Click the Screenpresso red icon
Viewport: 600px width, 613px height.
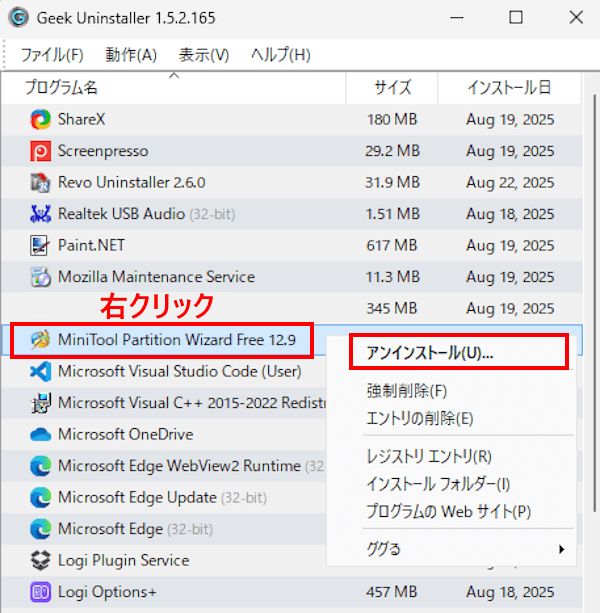pos(41,151)
